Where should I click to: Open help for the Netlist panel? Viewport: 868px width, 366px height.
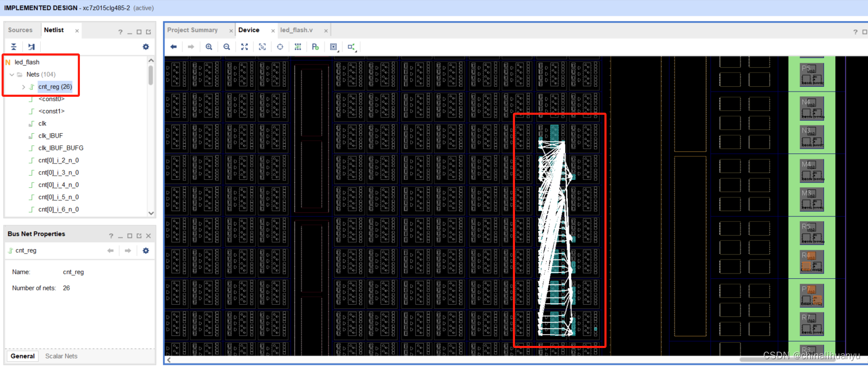coord(120,32)
